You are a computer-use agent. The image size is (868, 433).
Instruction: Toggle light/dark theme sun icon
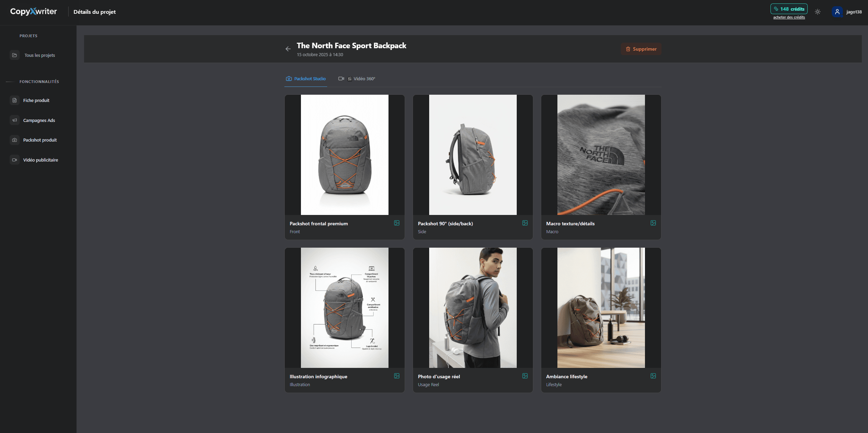click(x=818, y=12)
